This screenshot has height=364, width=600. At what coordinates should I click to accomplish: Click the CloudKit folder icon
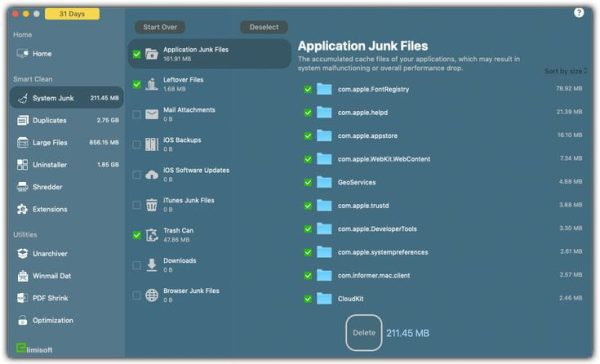coord(324,299)
